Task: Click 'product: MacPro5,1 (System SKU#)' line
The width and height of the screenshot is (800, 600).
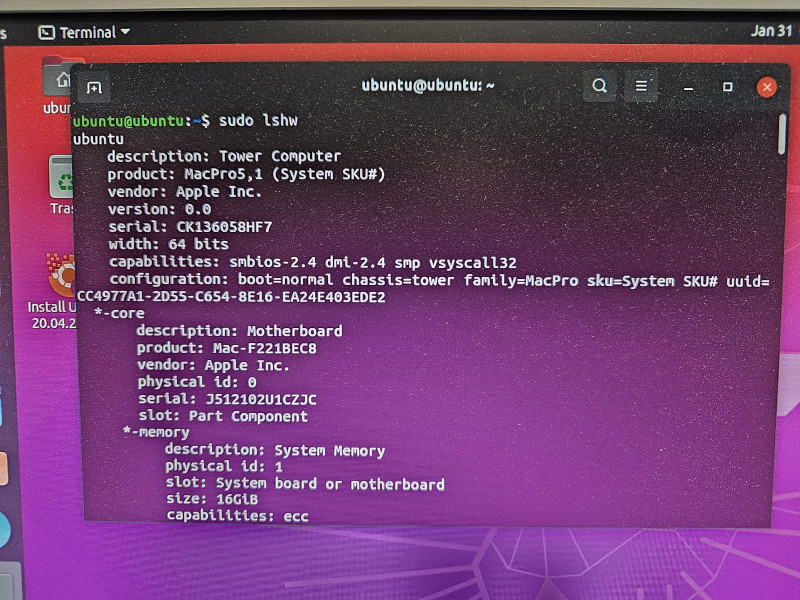Action: (246, 174)
